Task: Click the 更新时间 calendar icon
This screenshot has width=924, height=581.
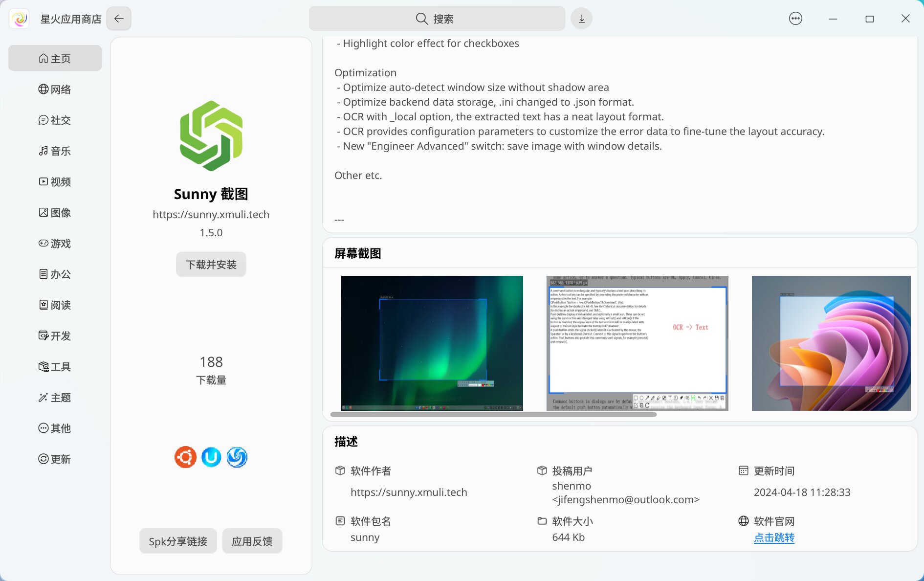Action: 743,470
